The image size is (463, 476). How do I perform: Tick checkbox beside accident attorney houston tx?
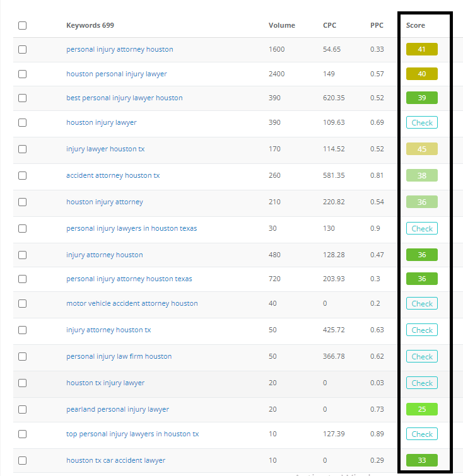(x=22, y=175)
